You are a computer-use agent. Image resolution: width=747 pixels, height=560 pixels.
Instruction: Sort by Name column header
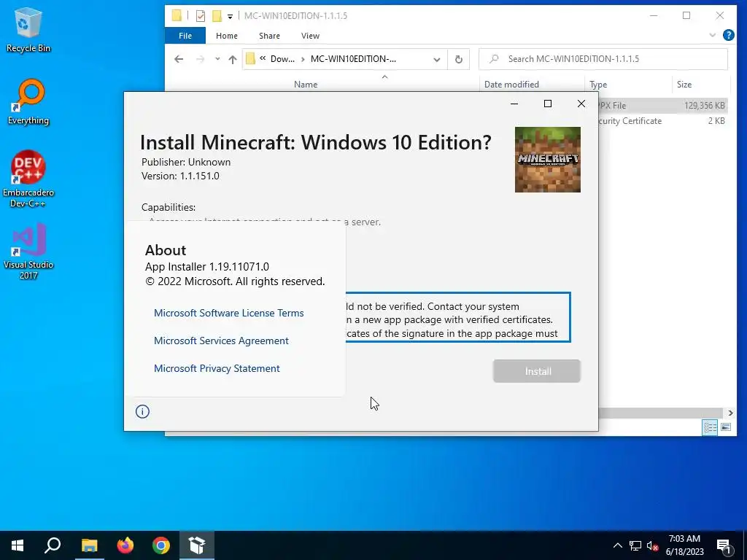click(x=306, y=85)
